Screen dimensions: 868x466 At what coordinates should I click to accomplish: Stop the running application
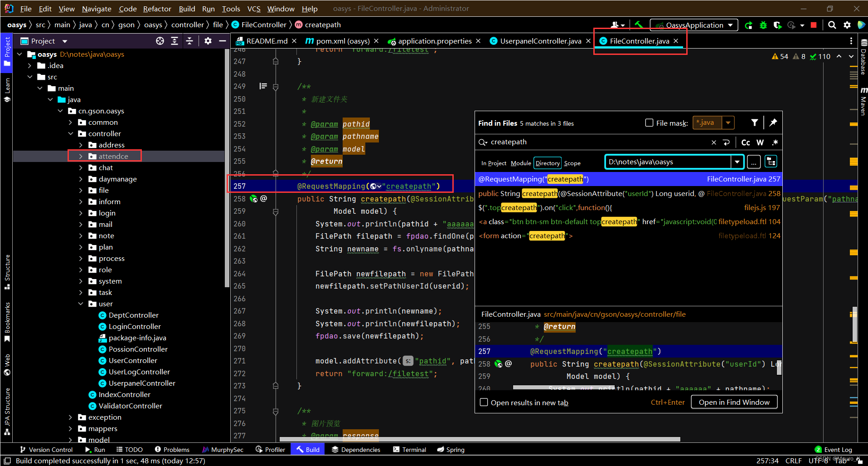tap(814, 25)
